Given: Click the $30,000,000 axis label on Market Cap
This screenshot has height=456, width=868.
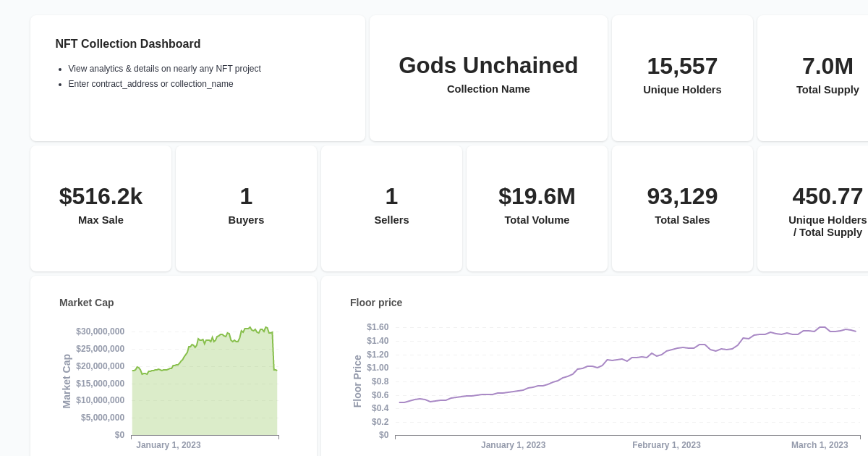Looking at the screenshot, I should coord(100,331).
